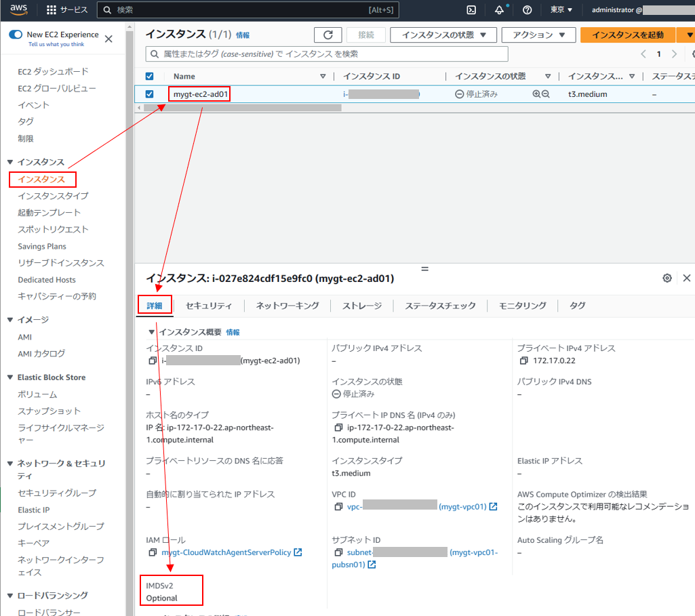
Task: Collapse the インスタンス sidebar section
Action: pyautogui.click(x=10, y=162)
